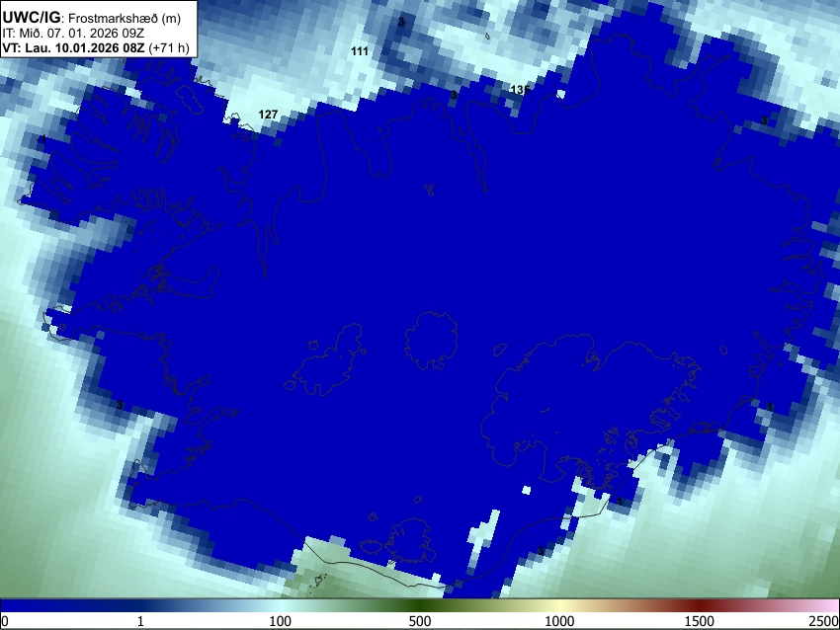This screenshot has height=630, width=840.
Task: Click the colorbar tick label 0
Action: click(5, 621)
